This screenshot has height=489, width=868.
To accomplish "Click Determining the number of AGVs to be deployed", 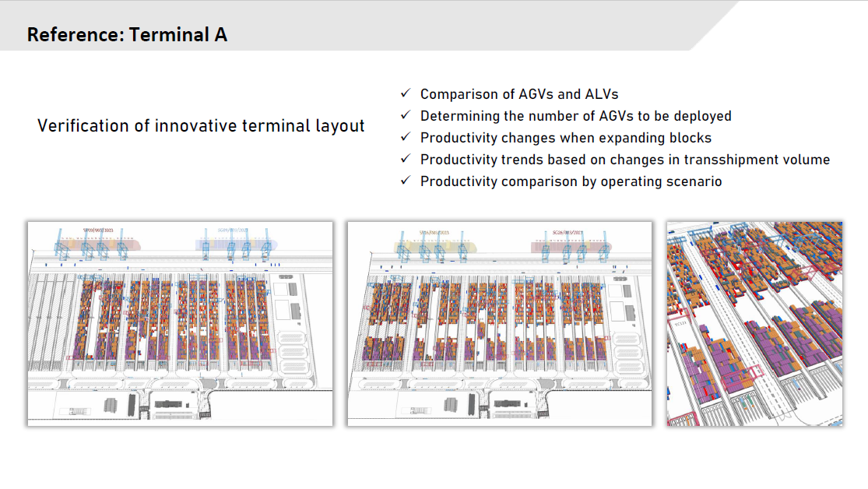I will [x=575, y=116].
